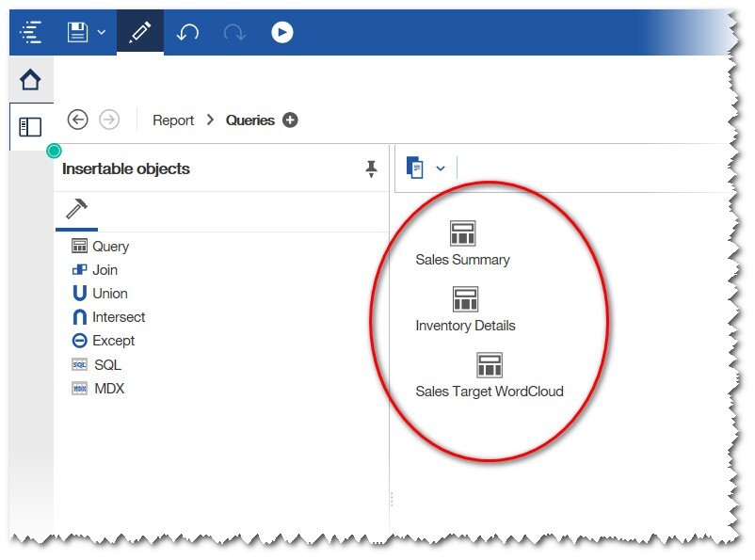This screenshot has height=560, width=755.
Task: Select the Sales Target WordCloud query icon
Action: pos(490,365)
